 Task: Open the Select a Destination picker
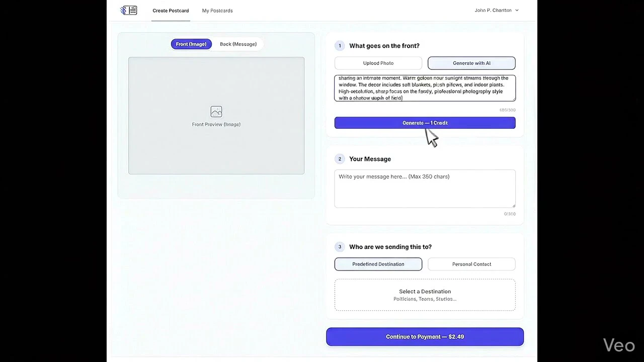point(425,295)
